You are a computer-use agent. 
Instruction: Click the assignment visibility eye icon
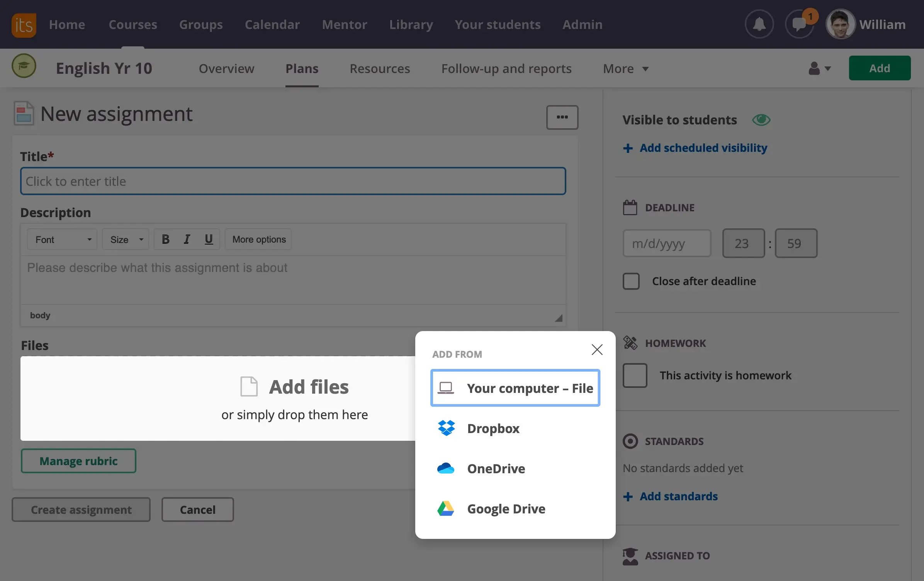click(x=761, y=119)
